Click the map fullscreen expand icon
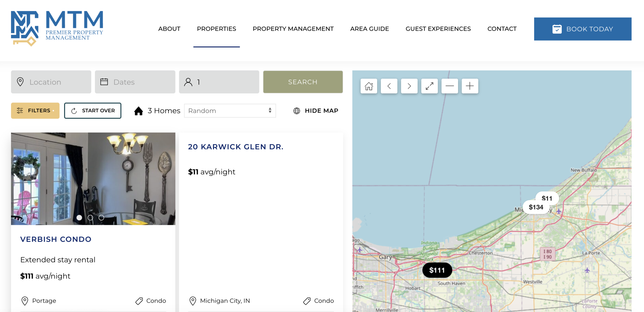This screenshot has width=644, height=312. click(429, 86)
